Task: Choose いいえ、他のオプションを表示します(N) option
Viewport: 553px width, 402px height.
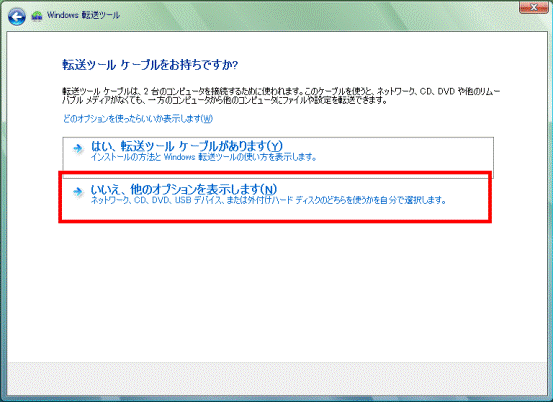Action: pos(275,197)
